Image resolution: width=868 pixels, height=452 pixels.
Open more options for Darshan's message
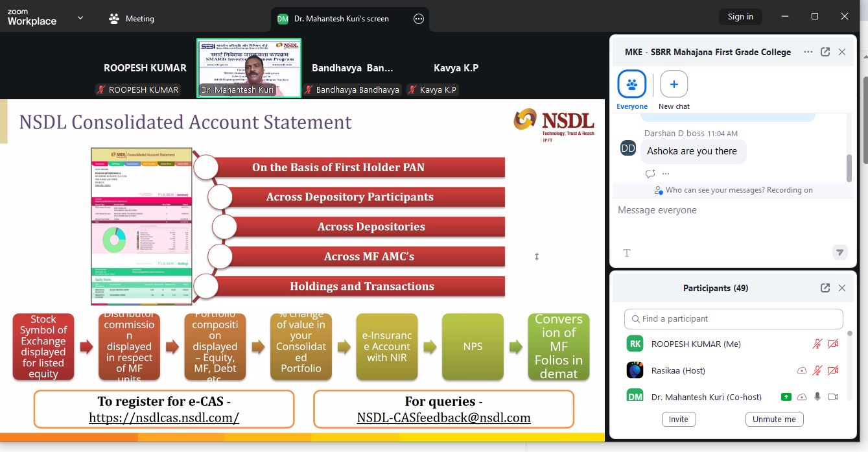pos(666,174)
